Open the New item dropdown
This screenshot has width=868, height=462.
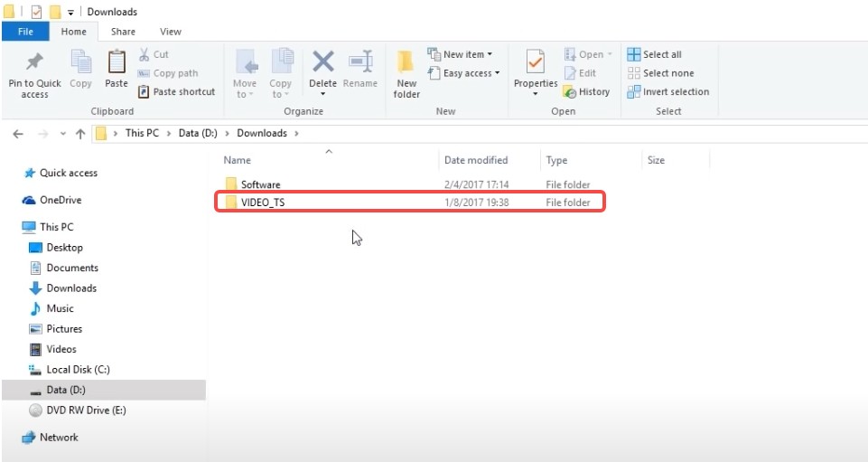pyautogui.click(x=460, y=54)
